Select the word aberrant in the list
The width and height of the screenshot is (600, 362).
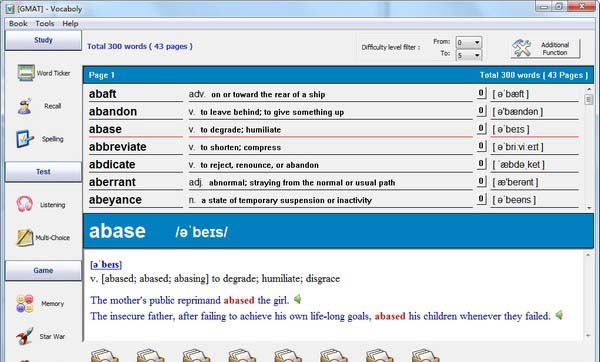(x=112, y=182)
